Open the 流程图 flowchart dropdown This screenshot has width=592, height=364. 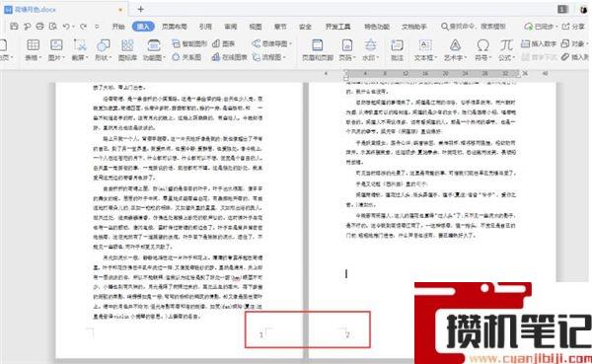269,57
